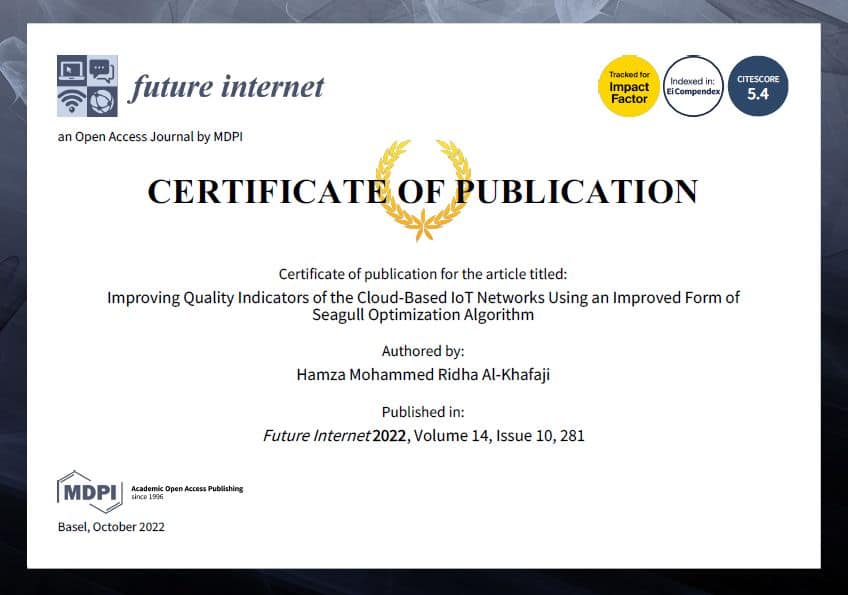This screenshot has width=848, height=595.
Task: Click 'Academic Open Access Publishing' tagline
Action: click(187, 488)
